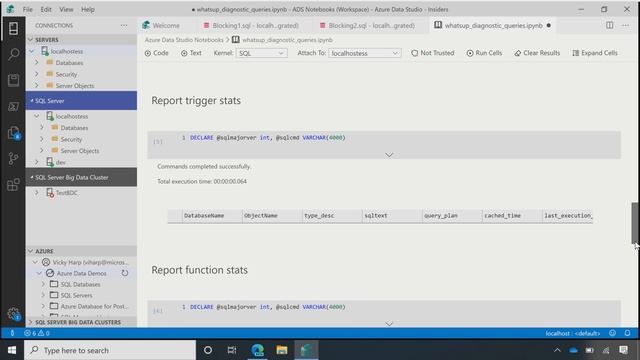The width and height of the screenshot is (640, 360).
Task: Expand SQL Databases under Azure Data Demos
Action: pos(43,284)
